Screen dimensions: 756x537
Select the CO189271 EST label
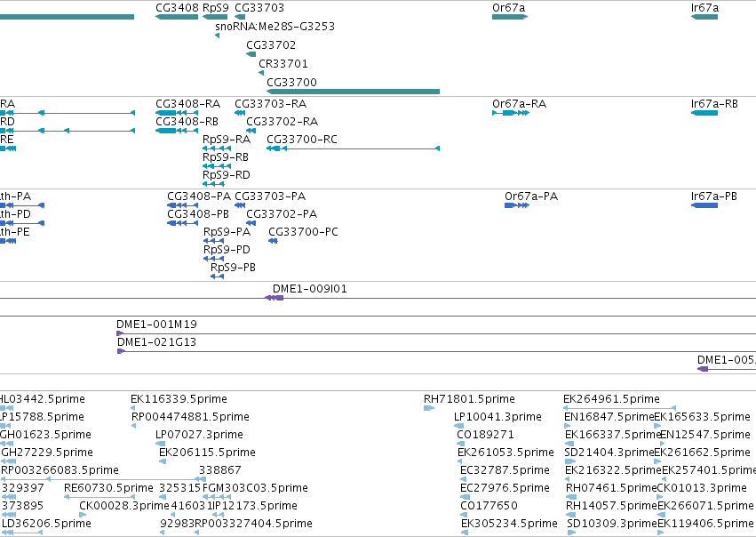click(x=486, y=435)
